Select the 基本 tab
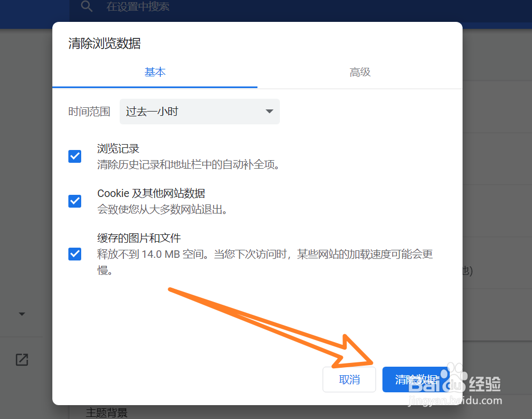 click(155, 72)
